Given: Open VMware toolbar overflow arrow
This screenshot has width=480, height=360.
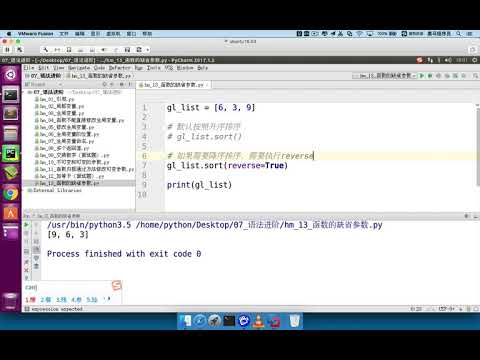Looking at the screenshot, I should pyautogui.click(x=148, y=50).
